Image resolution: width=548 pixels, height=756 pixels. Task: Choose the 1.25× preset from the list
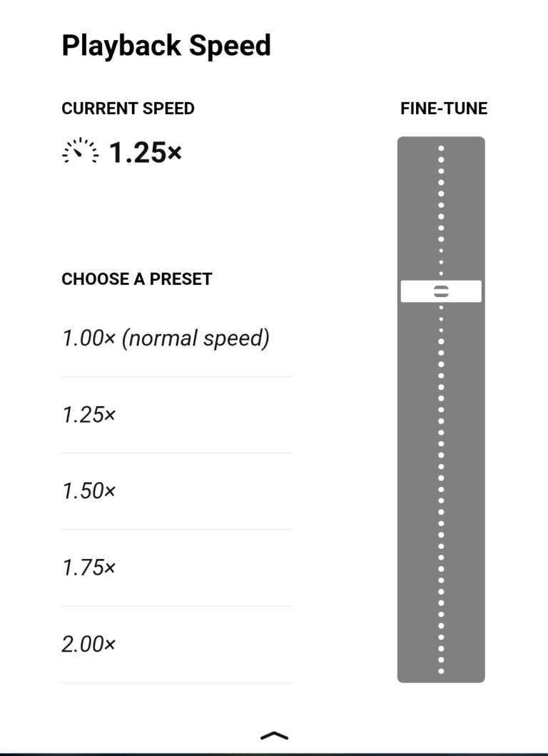coord(89,415)
